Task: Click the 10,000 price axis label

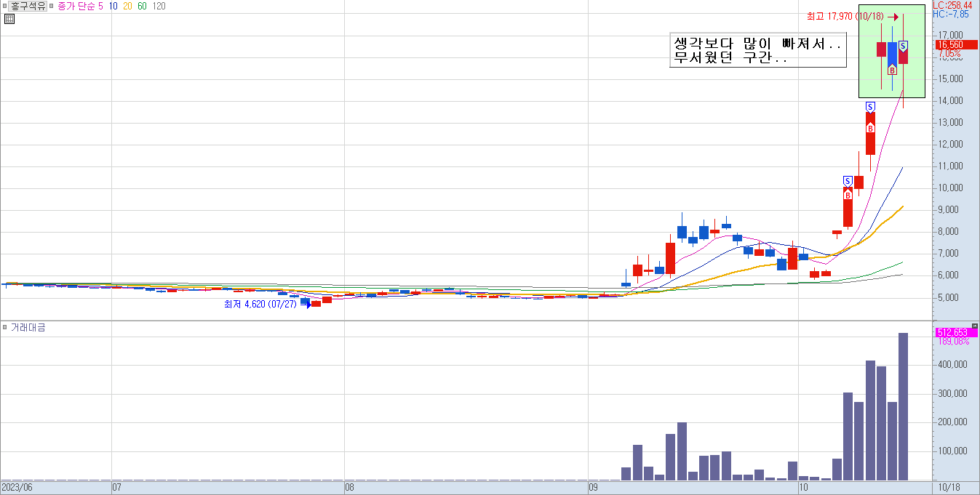Action: pos(949,188)
